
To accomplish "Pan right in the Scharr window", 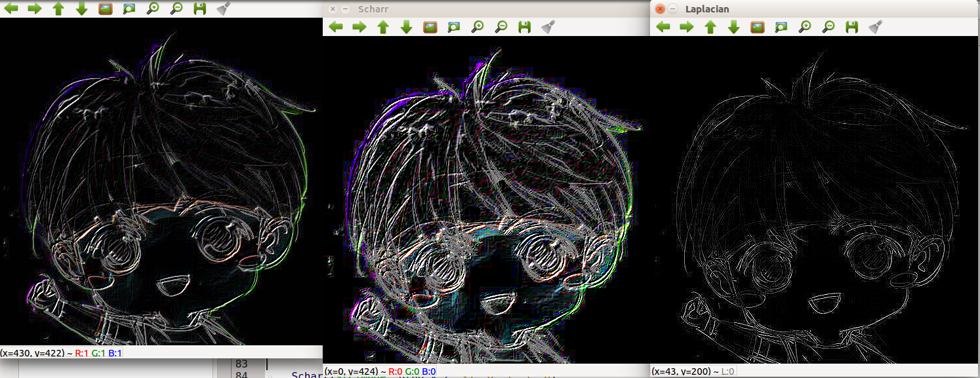I will click(x=359, y=27).
